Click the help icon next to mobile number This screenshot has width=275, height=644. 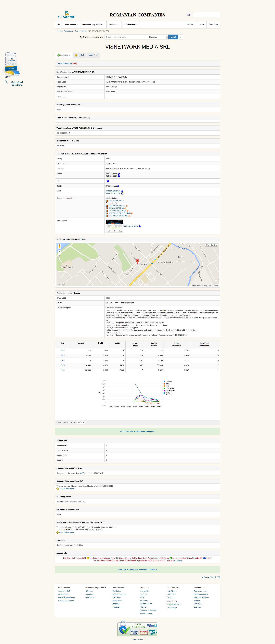pyautogui.click(x=118, y=186)
